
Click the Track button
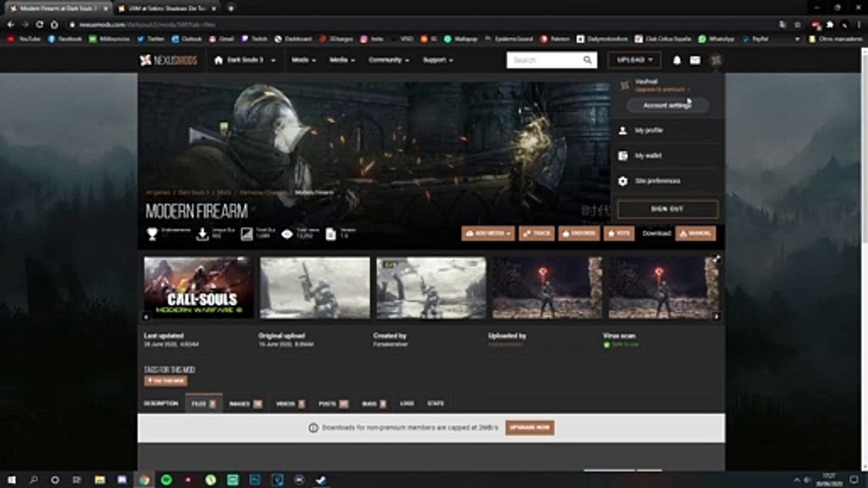pyautogui.click(x=536, y=234)
